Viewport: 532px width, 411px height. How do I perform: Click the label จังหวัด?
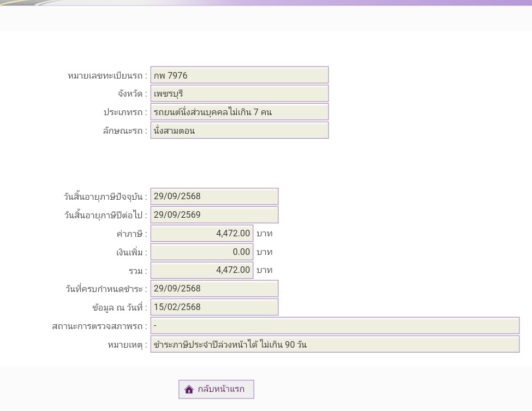pos(133,94)
